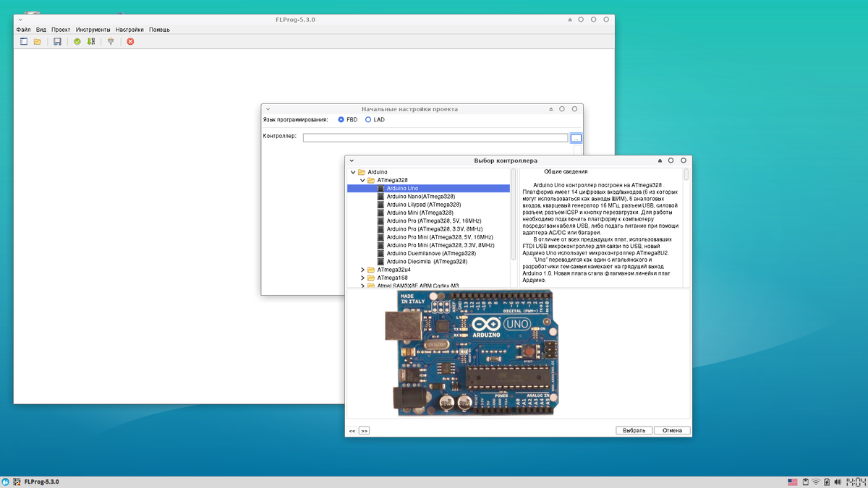The height and width of the screenshot is (488, 868).
Task: Click the Arduino root folder icon
Action: click(362, 172)
